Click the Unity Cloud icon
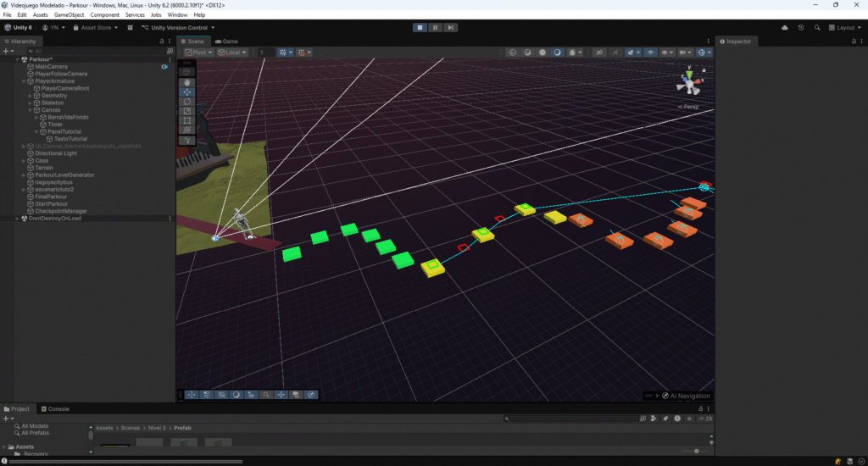 click(x=785, y=27)
